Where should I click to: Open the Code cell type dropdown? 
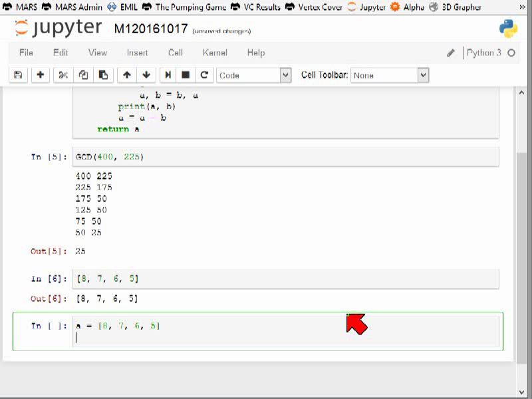tap(254, 75)
